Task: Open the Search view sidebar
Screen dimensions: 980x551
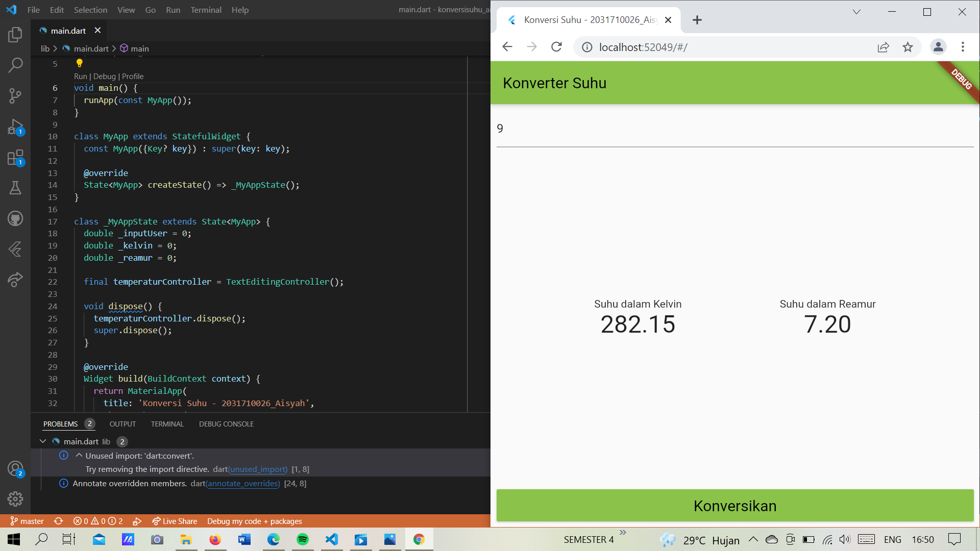Action: click(x=15, y=65)
